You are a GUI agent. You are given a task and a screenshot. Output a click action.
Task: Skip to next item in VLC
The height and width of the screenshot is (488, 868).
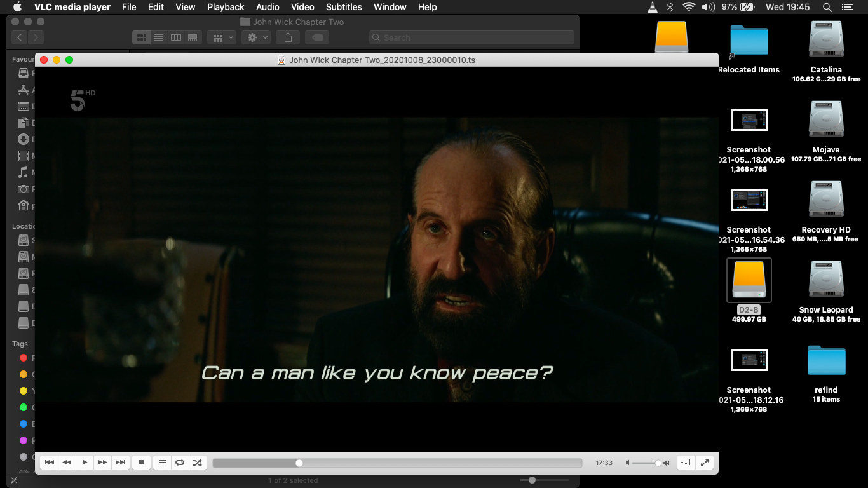(x=120, y=463)
